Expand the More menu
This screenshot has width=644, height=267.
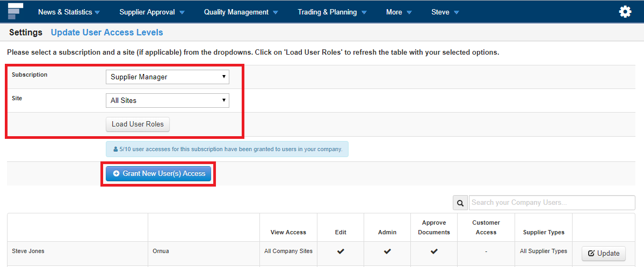pyautogui.click(x=399, y=12)
